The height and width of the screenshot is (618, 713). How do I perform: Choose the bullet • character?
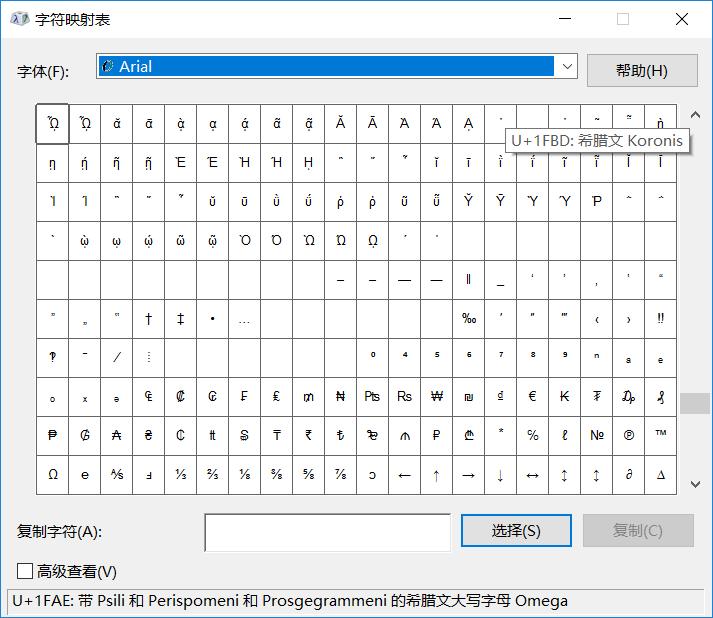[213, 319]
